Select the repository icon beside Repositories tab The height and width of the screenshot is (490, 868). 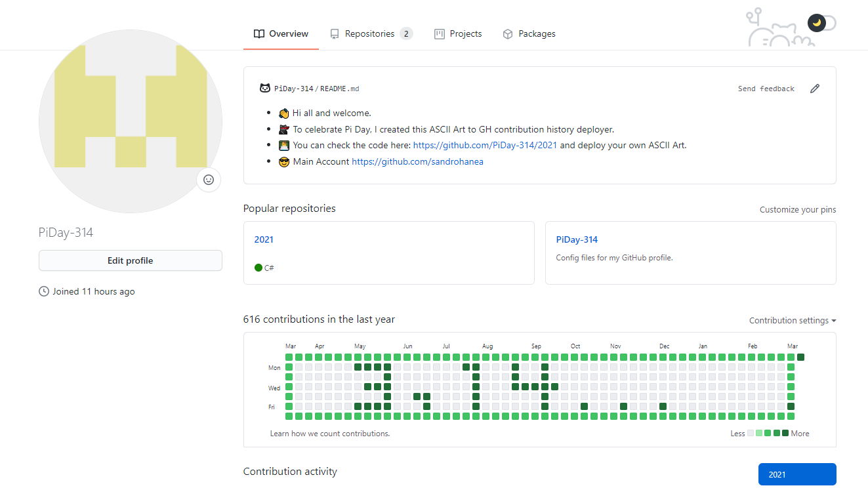click(x=335, y=33)
